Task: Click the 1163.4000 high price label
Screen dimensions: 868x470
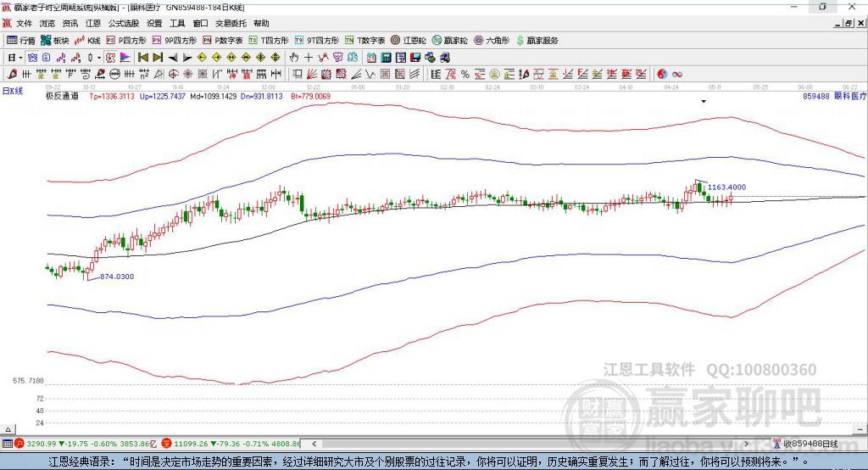Action: tap(726, 187)
